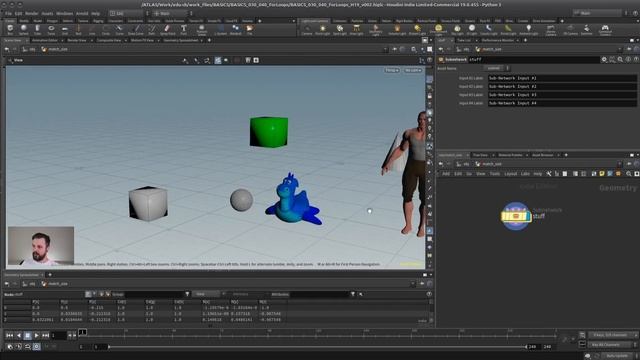
Task: Select the Spray Paint shelf tool
Action: [x=167, y=29]
